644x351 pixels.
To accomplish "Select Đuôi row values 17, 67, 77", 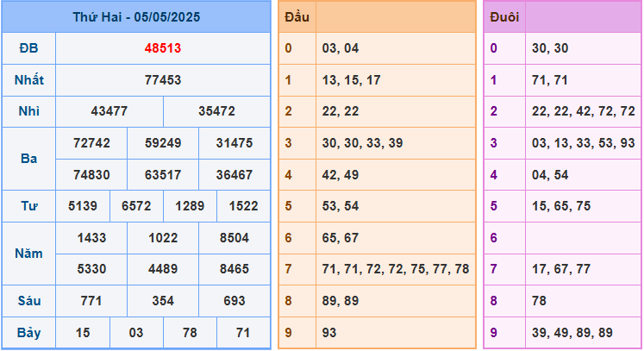I will tap(561, 269).
